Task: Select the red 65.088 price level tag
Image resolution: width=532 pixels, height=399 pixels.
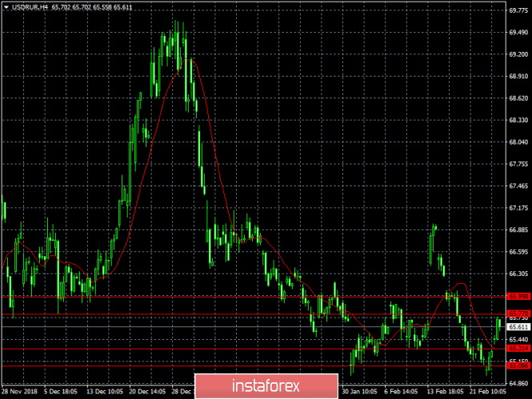Action: [x=518, y=366]
